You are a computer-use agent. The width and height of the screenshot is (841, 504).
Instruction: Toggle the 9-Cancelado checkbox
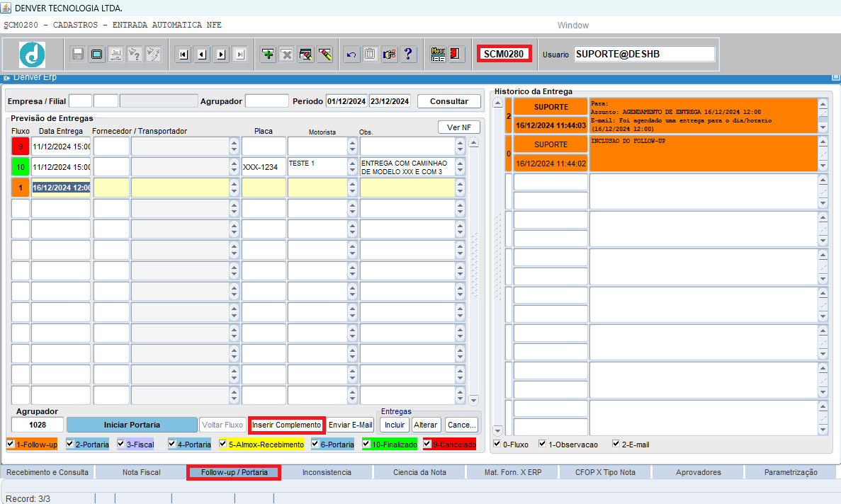click(427, 443)
